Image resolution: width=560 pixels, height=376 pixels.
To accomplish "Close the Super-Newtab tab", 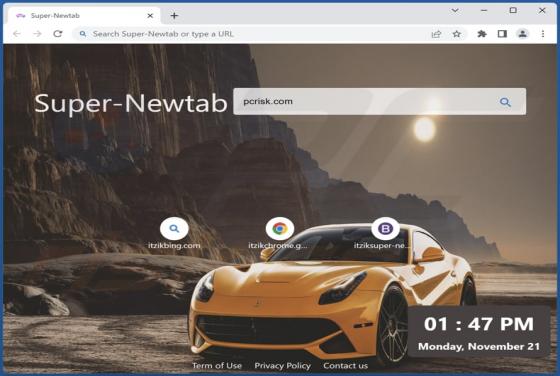I will tap(150, 16).
